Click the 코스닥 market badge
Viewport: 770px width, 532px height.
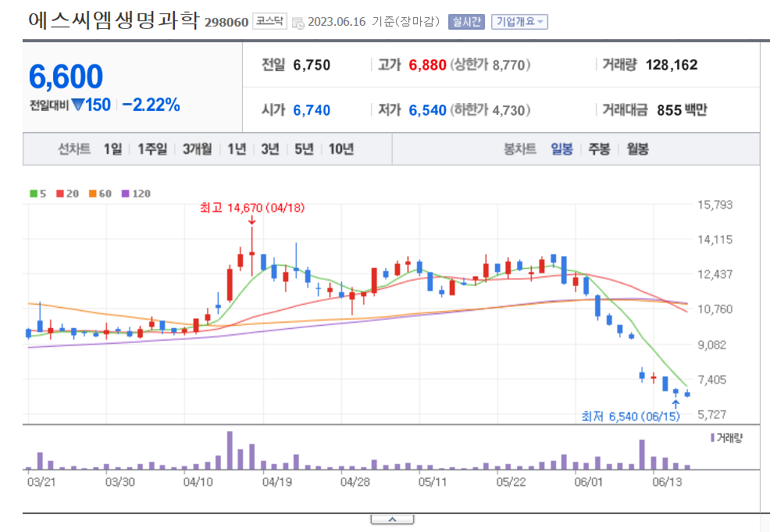point(269,21)
